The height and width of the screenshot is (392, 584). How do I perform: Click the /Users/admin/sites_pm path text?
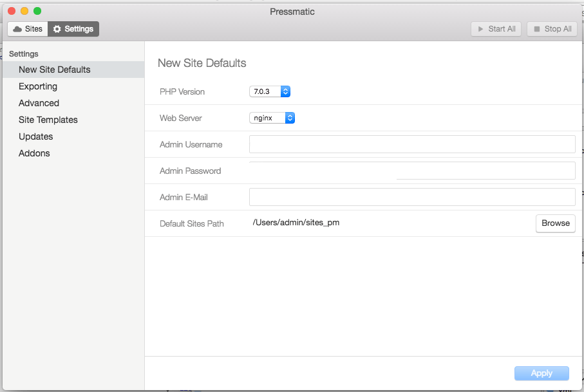pyautogui.click(x=296, y=223)
